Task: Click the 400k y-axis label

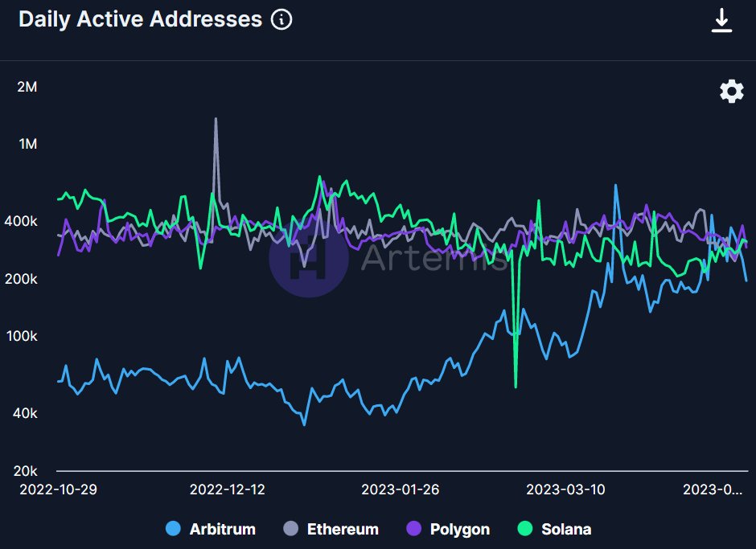Action: tap(21, 221)
